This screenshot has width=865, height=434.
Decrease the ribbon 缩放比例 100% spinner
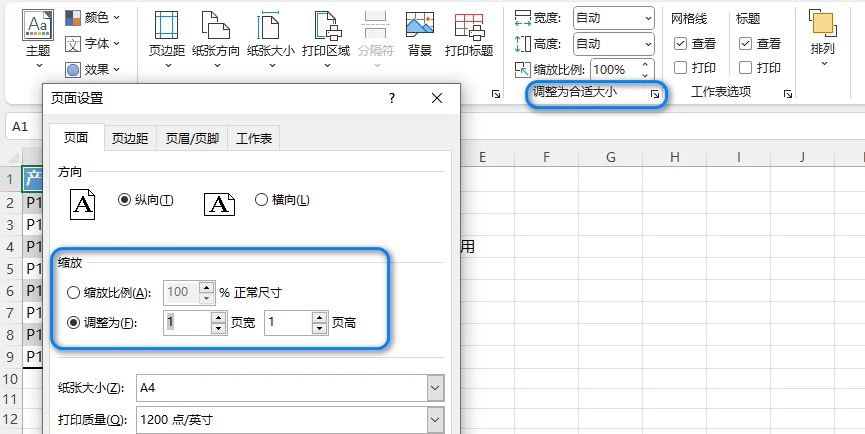click(x=645, y=74)
